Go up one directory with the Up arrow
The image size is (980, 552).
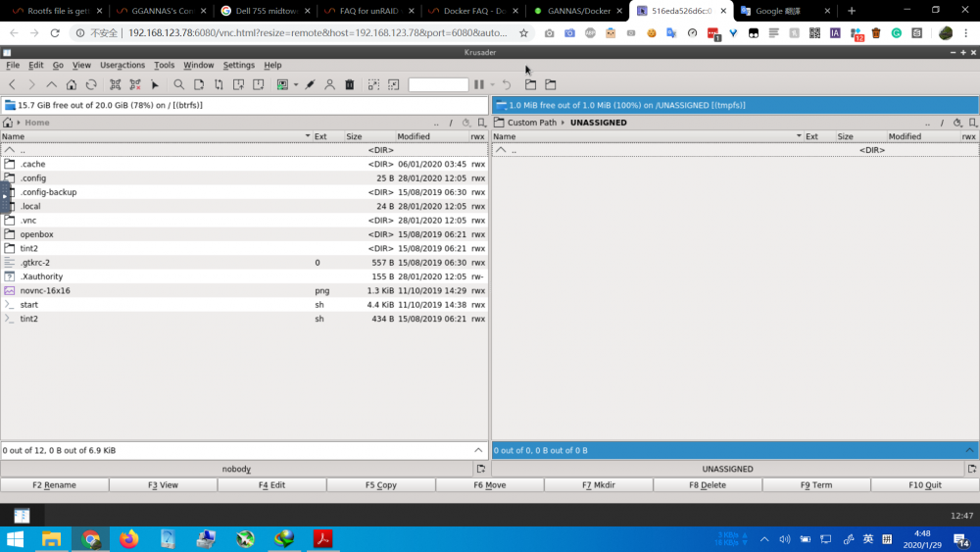point(51,84)
